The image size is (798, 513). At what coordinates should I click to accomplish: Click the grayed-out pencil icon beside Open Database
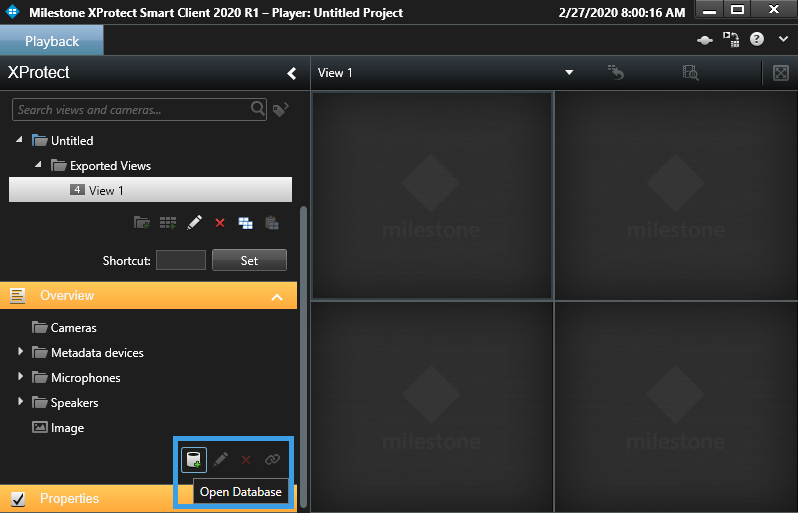click(x=220, y=460)
